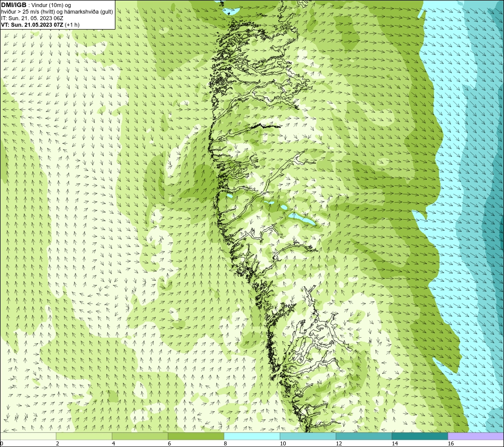Click the legend label '10'
504x447 pixels.
[x=283, y=444]
